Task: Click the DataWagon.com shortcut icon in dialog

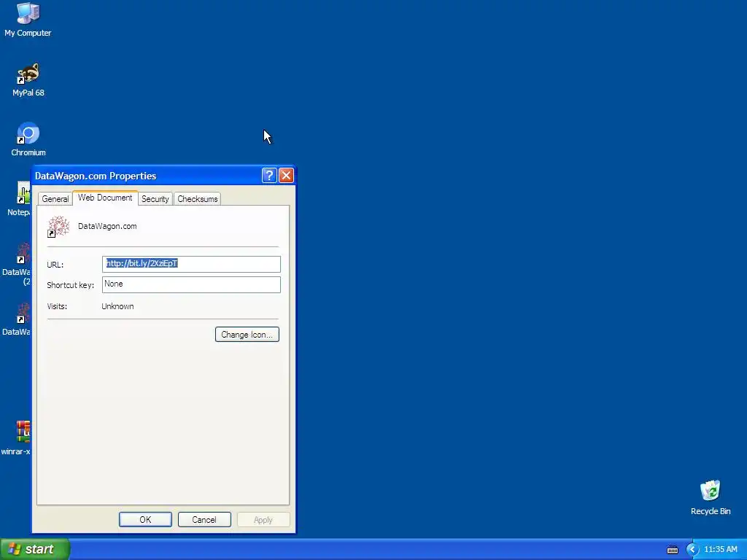Action: coord(58,227)
